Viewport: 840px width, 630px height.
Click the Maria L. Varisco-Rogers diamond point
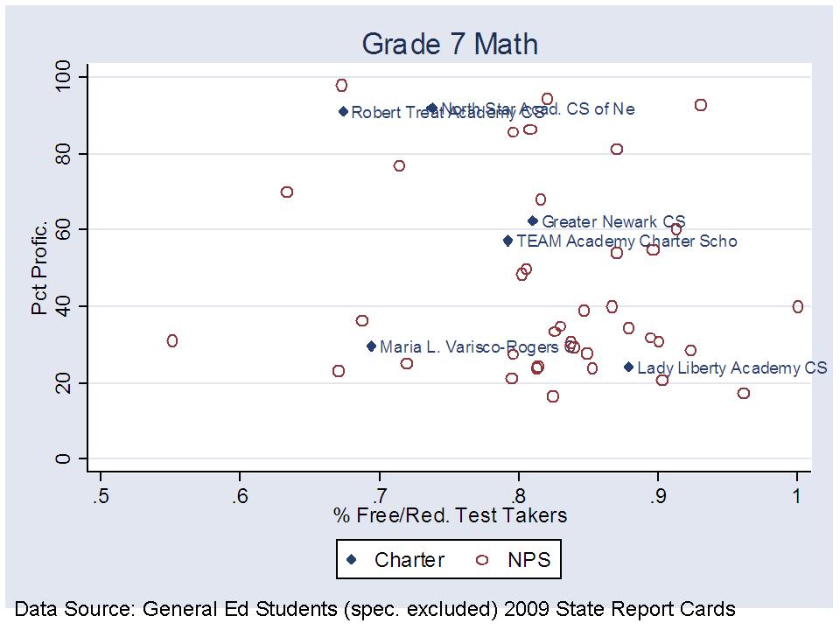pyautogui.click(x=371, y=346)
